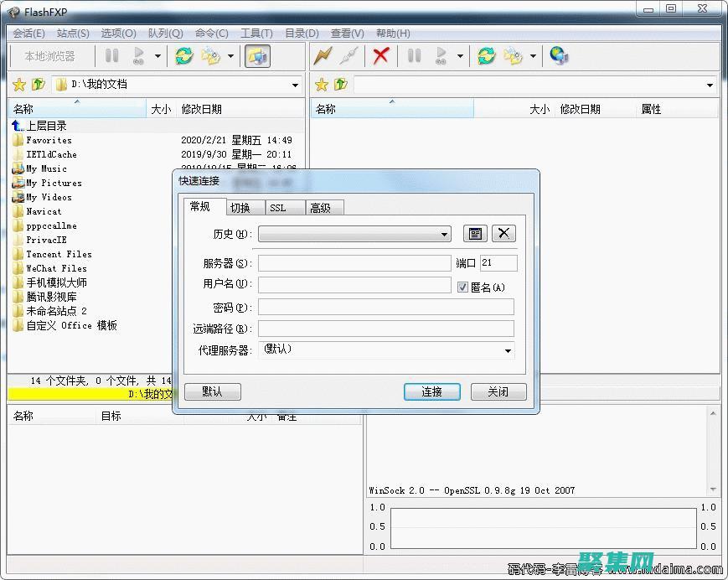Enable the 匿名(A) anonymous checkbox
728x580 pixels.
point(463,287)
